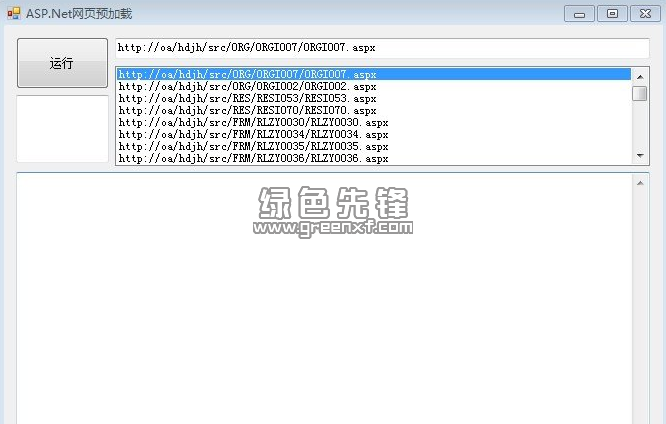Viewport: 666px width, 424px height.
Task: Click the app icon in title bar
Action: [x=14, y=14]
